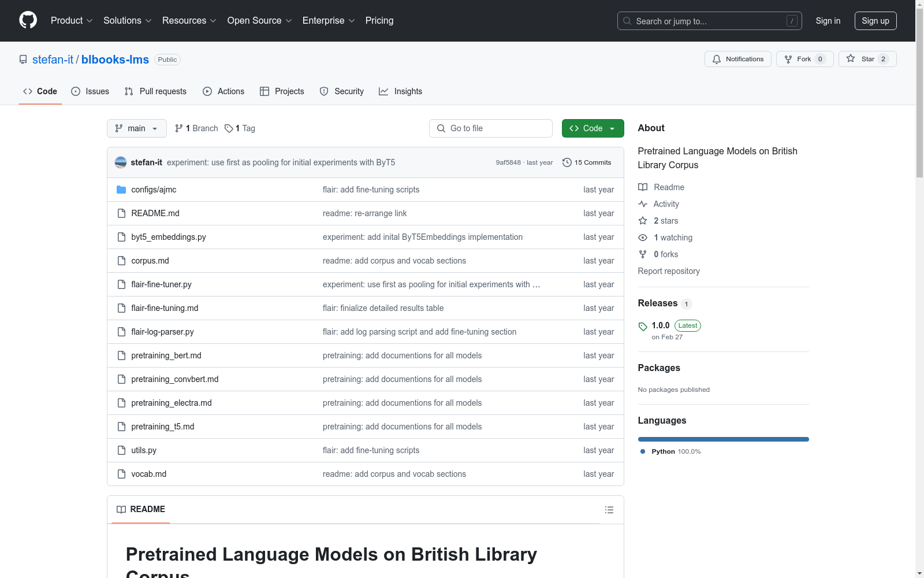
Task: Click the Report repository link
Action: pos(669,271)
